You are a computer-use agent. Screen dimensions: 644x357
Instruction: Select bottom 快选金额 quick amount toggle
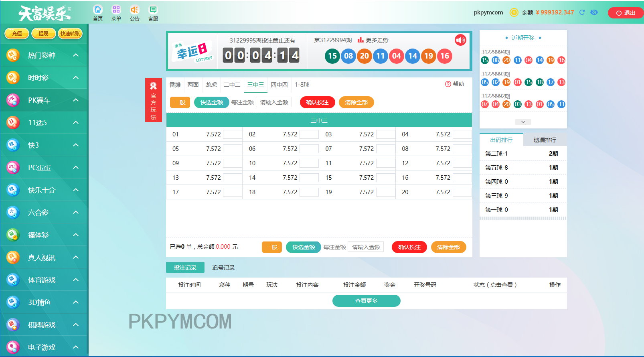(304, 247)
